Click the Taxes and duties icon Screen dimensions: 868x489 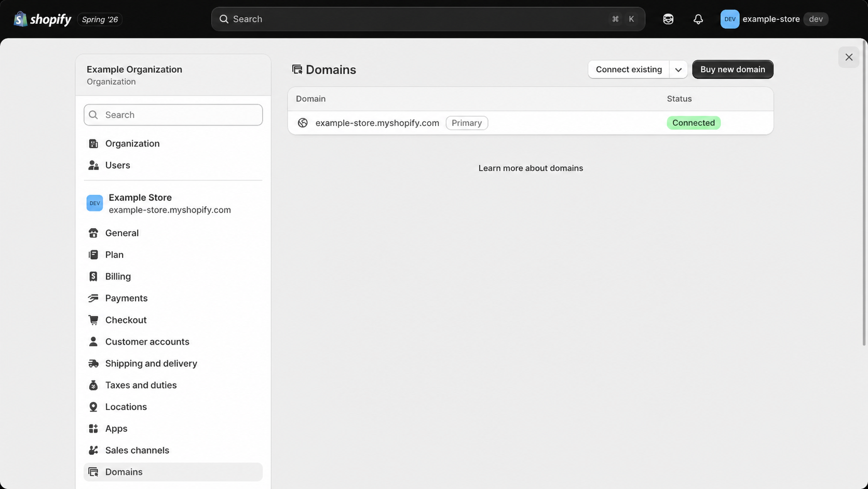tap(93, 385)
